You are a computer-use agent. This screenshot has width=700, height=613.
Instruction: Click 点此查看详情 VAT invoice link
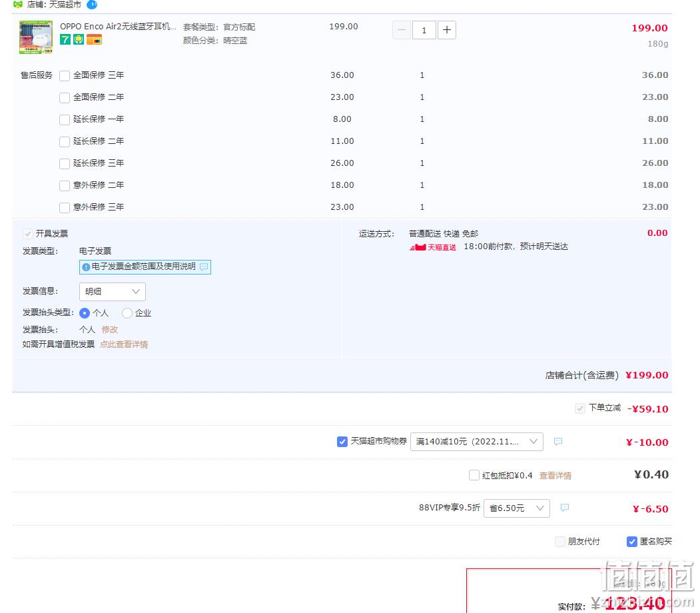[124, 344]
